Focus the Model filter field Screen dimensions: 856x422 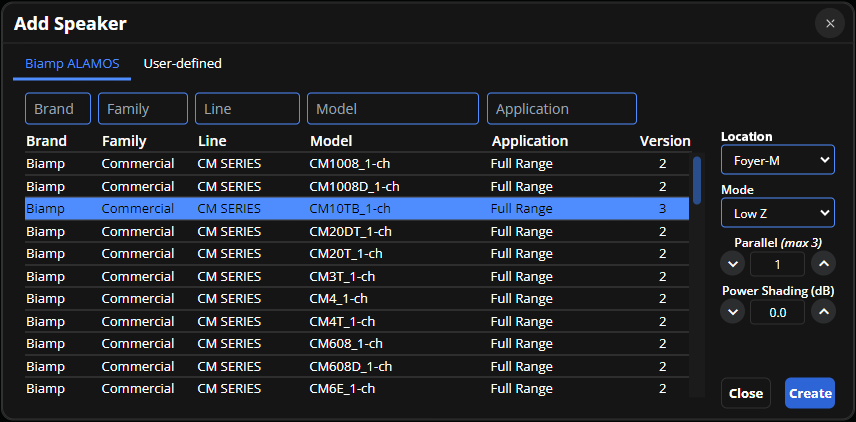pos(392,109)
